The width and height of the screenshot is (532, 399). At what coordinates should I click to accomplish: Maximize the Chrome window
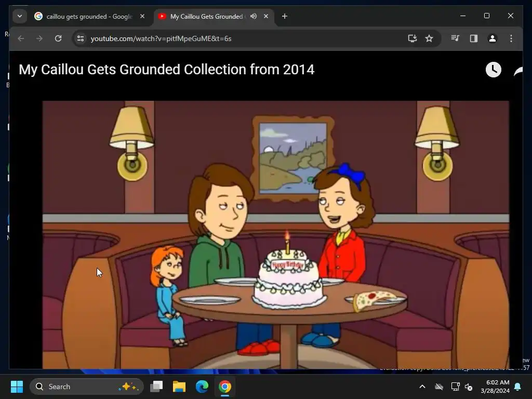tap(486, 16)
